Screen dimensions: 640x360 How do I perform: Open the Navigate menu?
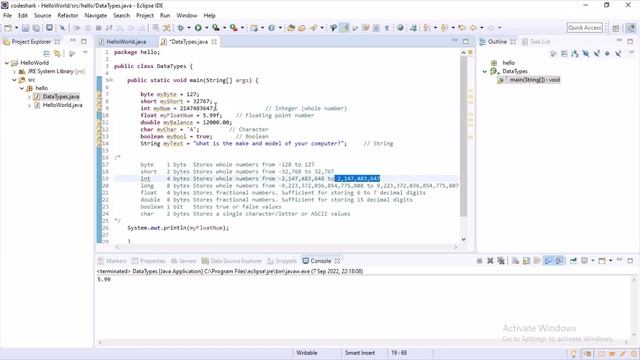tap(96, 16)
